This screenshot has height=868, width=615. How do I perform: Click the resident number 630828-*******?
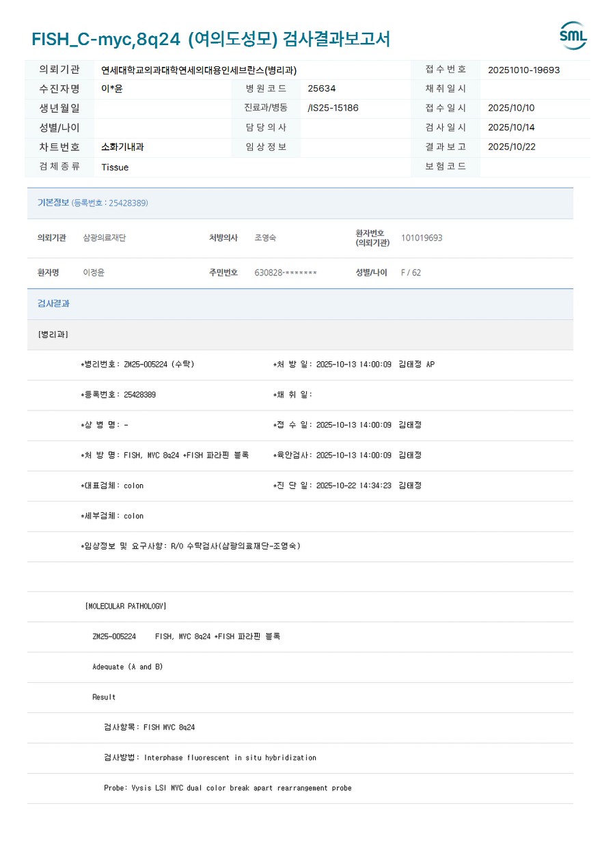(x=286, y=272)
